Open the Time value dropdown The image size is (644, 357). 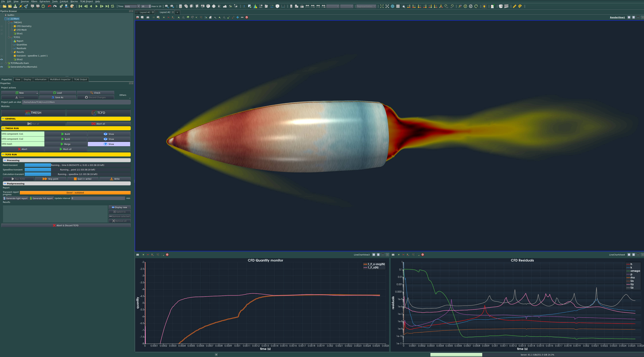tap(138, 6)
